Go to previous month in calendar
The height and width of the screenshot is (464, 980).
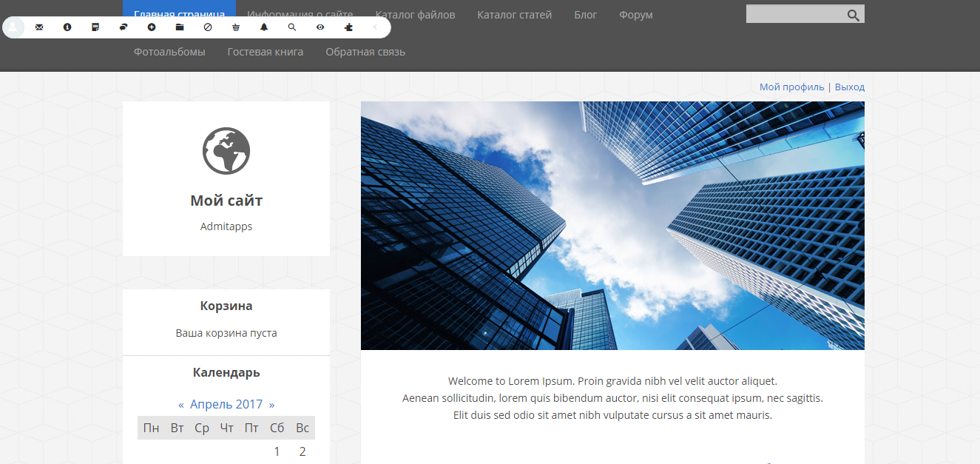(181, 405)
